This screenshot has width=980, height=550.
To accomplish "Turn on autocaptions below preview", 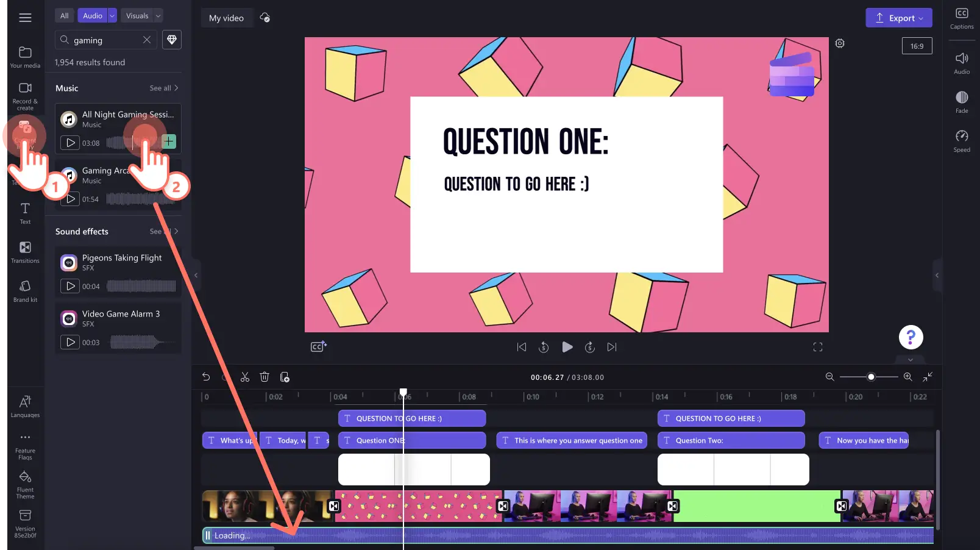I will pyautogui.click(x=319, y=346).
